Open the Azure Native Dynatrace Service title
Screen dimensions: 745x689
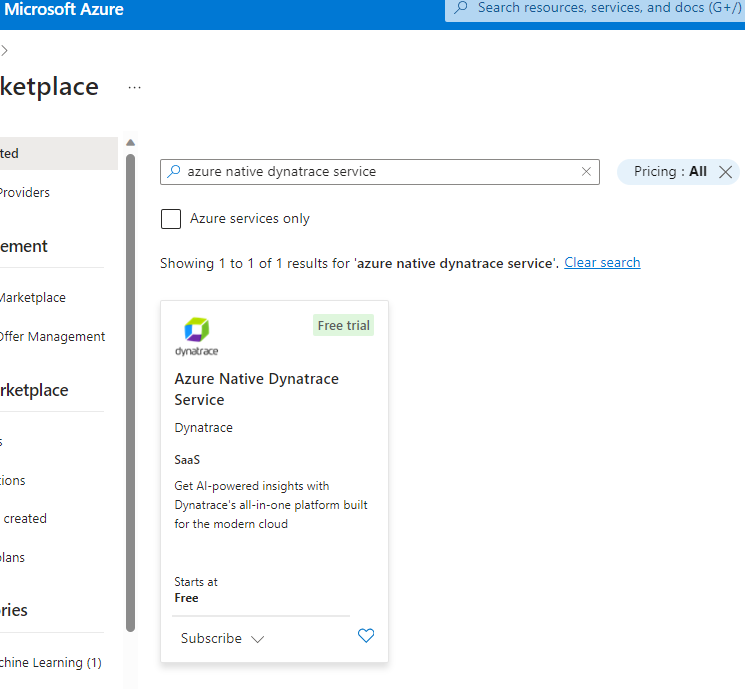pyautogui.click(x=256, y=389)
